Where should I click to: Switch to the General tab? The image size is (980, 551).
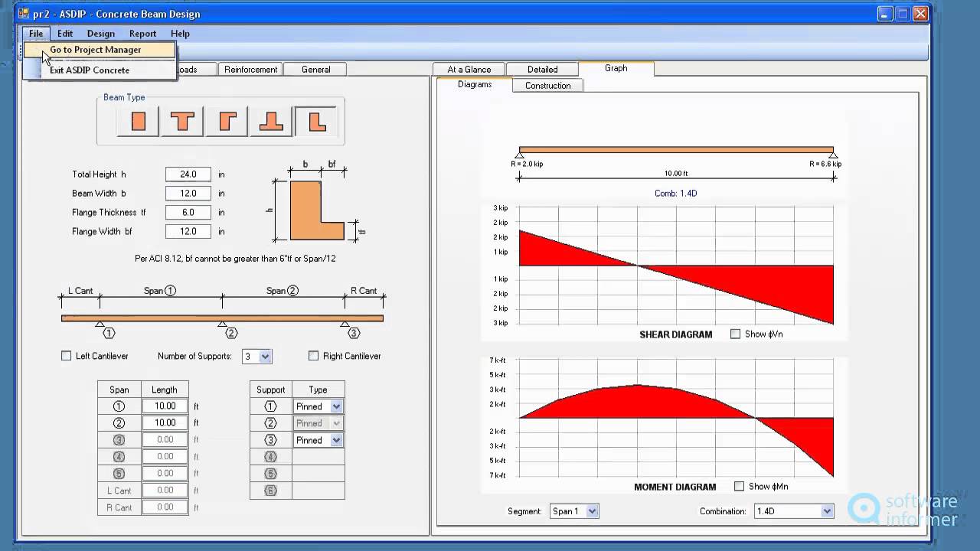[x=316, y=70]
